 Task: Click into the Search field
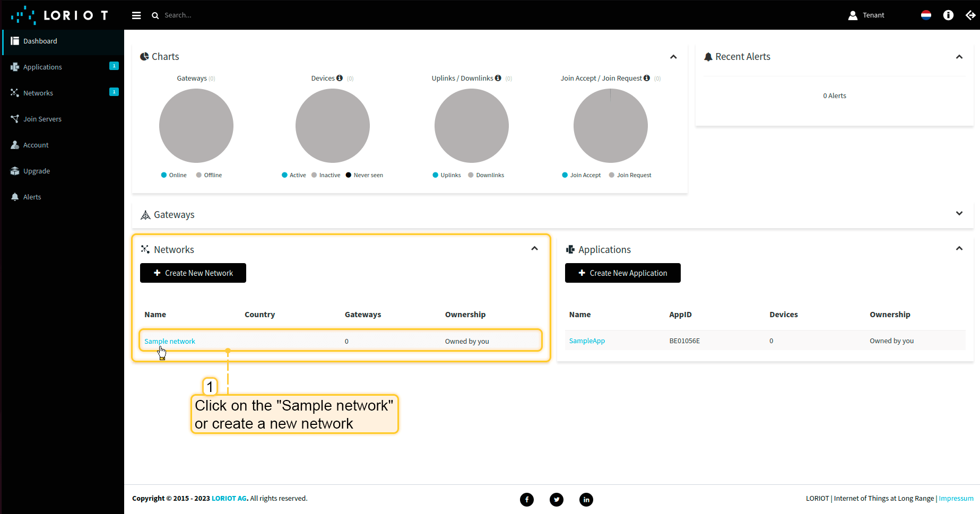(212, 15)
